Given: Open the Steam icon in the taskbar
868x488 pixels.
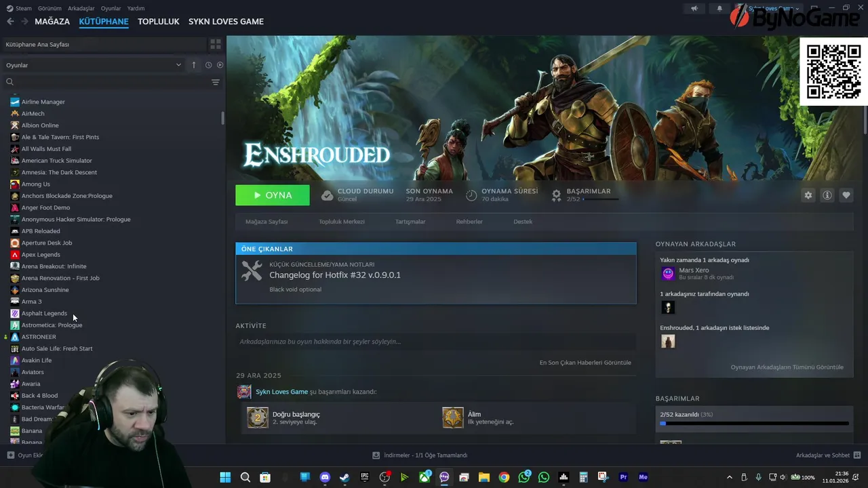Looking at the screenshot, I should coord(344,477).
